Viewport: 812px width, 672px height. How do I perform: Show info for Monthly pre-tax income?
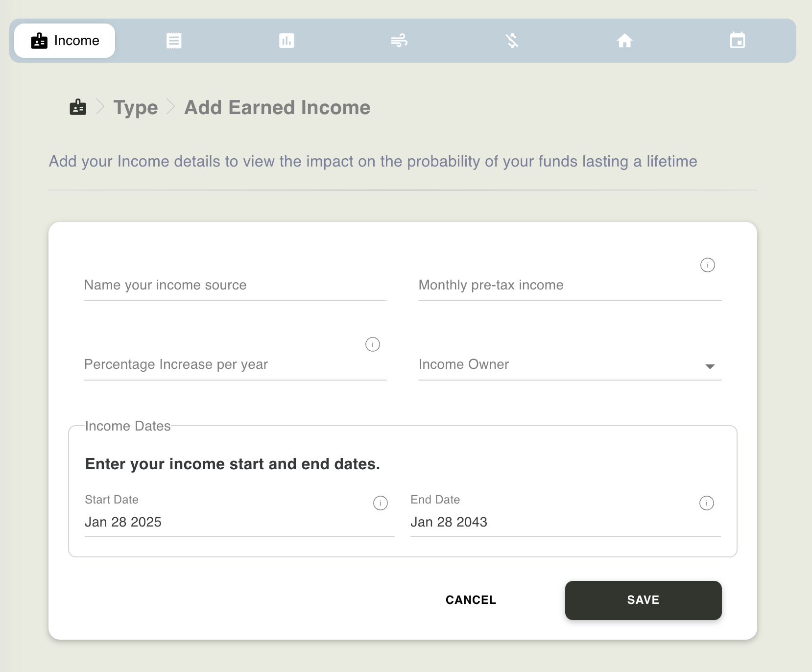tap(707, 265)
